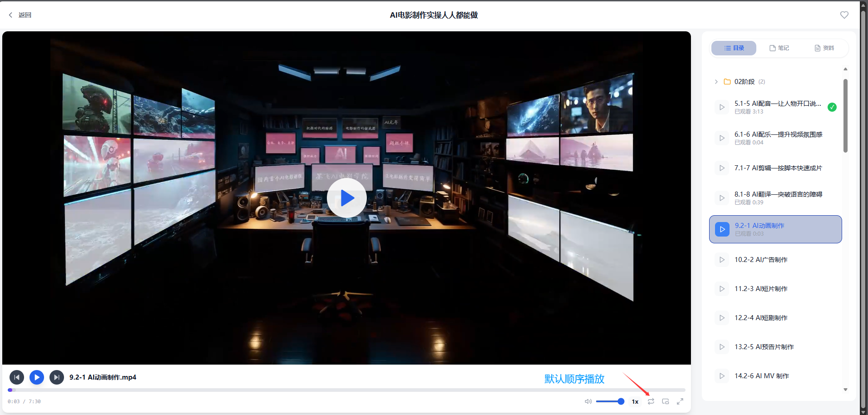The width and height of the screenshot is (868, 415).
Task: Click the play icon of 9.2-1 AI动画制作
Action: (x=722, y=229)
